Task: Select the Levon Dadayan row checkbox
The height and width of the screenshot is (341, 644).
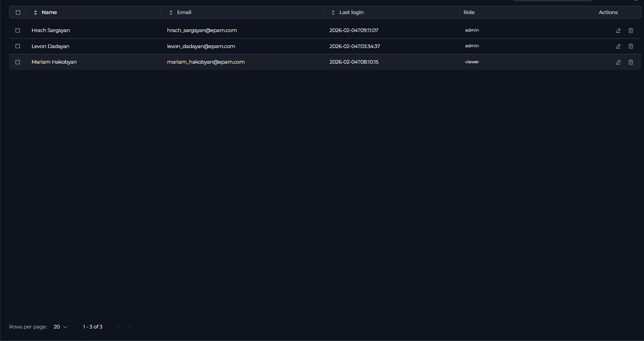Action: tap(18, 46)
